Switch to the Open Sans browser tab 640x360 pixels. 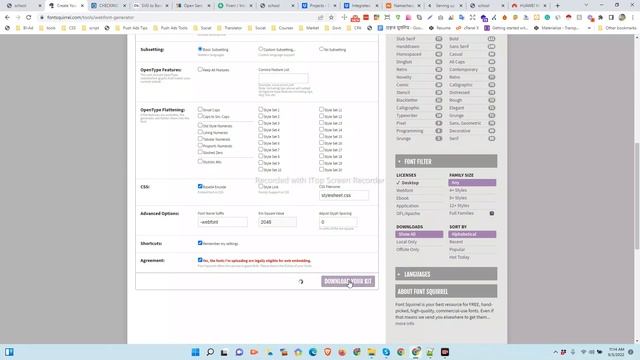pyautogui.click(x=192, y=6)
